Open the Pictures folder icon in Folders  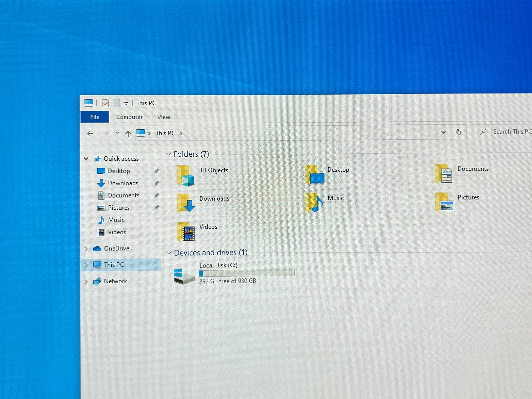[444, 202]
